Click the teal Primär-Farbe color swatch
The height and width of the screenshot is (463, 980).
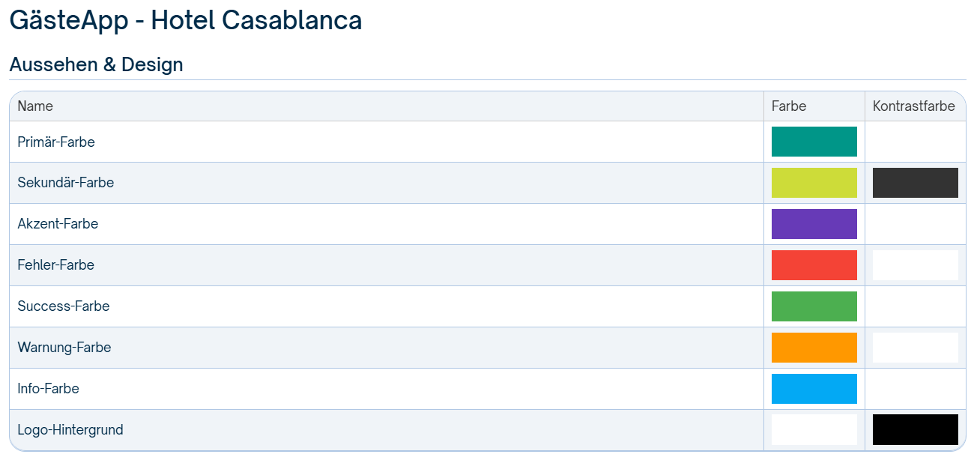814,142
